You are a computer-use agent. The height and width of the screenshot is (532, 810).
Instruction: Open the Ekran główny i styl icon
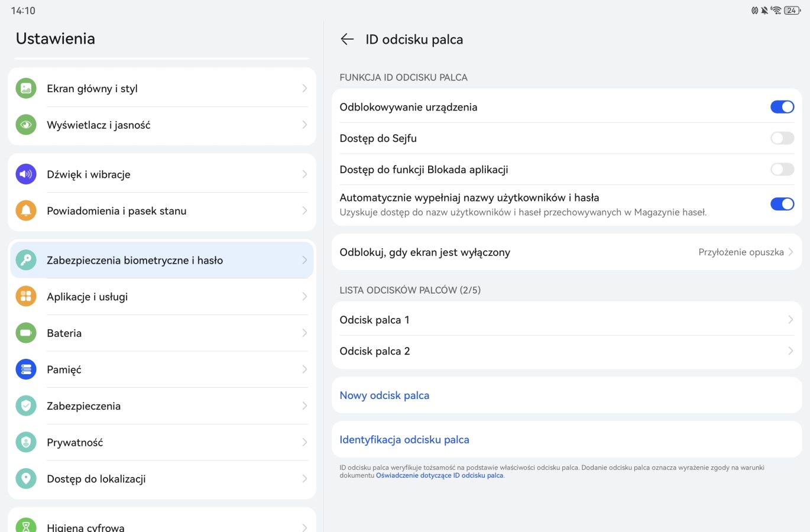click(26, 89)
